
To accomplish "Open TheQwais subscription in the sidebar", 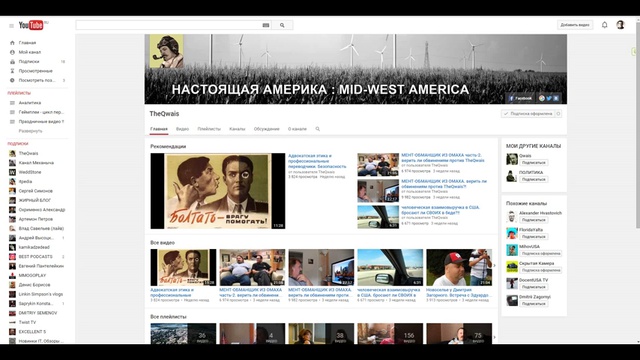I will point(28,153).
